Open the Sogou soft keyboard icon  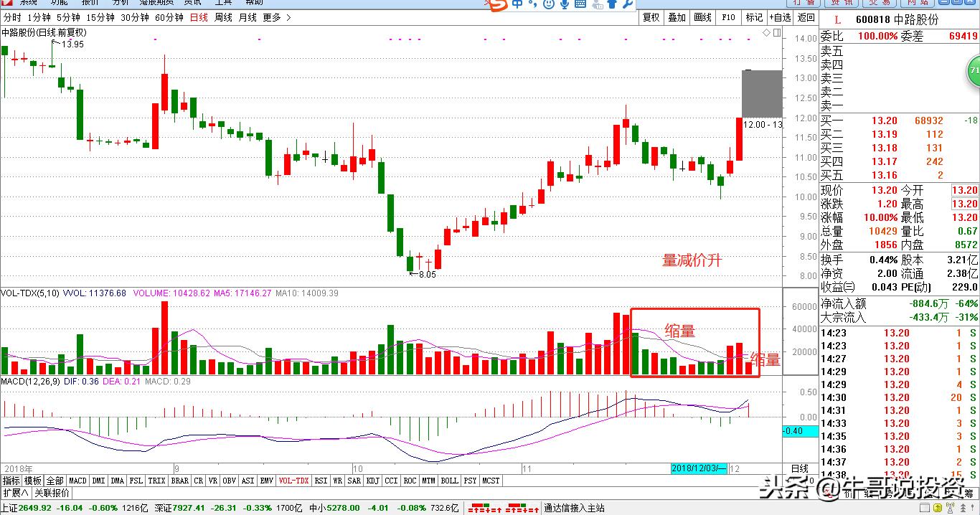580,4
